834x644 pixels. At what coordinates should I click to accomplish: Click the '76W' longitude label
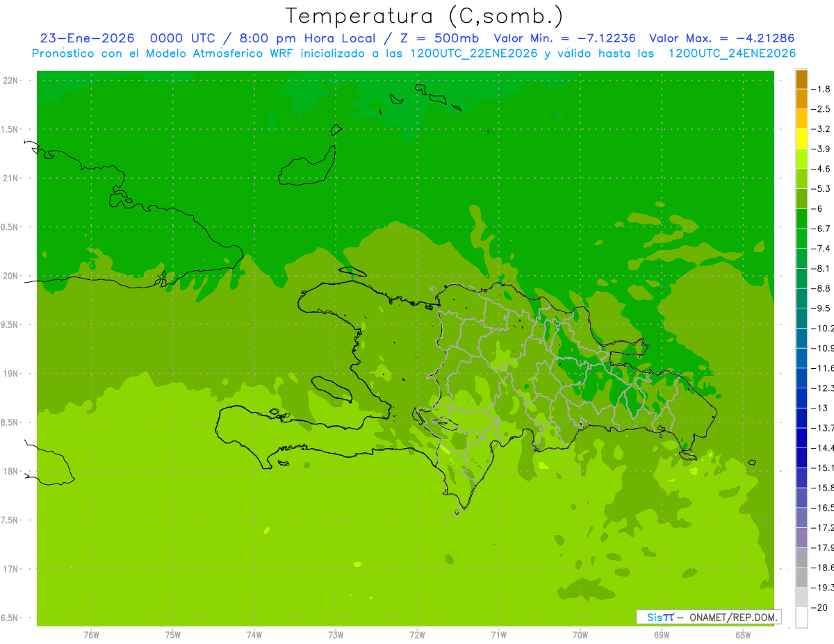point(91,635)
